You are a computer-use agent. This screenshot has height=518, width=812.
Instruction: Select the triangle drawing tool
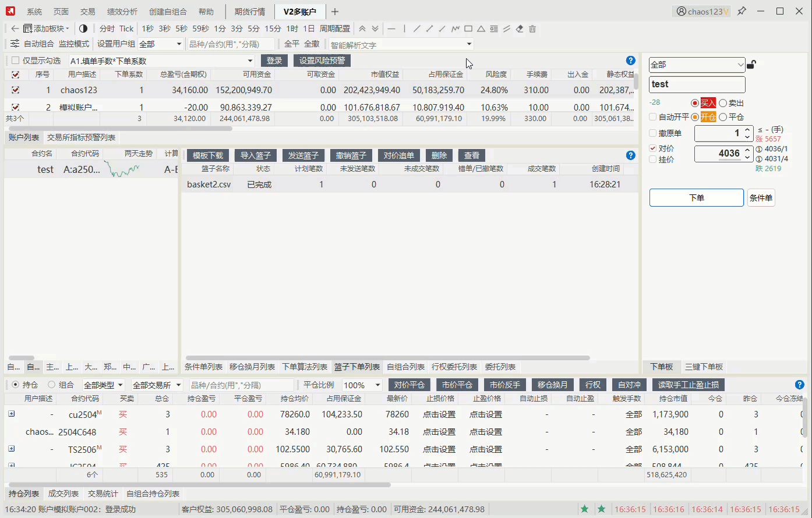pos(481,29)
